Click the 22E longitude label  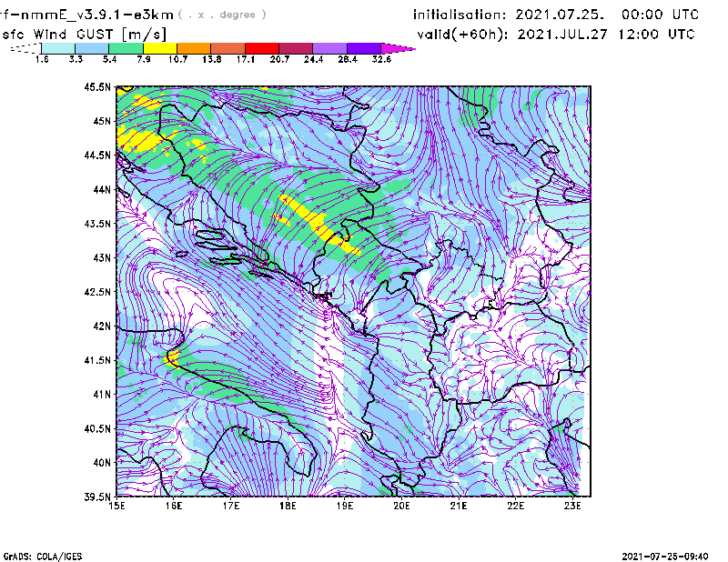pos(515,506)
